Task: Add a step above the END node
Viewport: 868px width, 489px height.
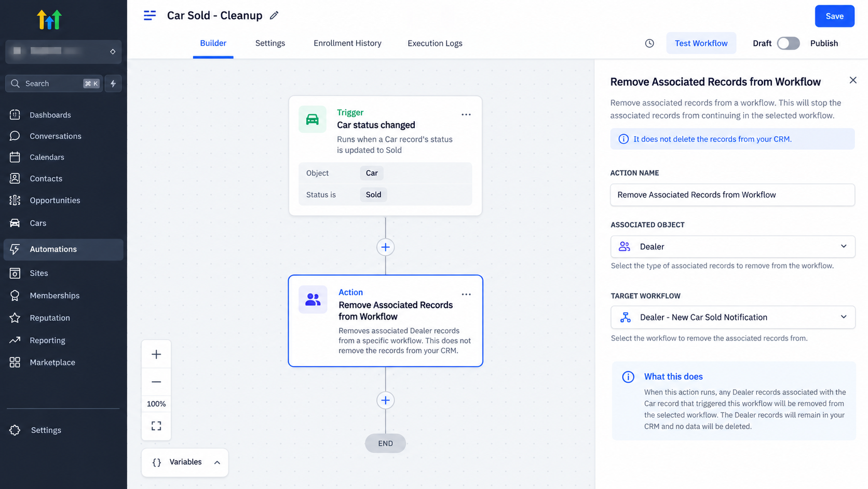Action: [385, 400]
